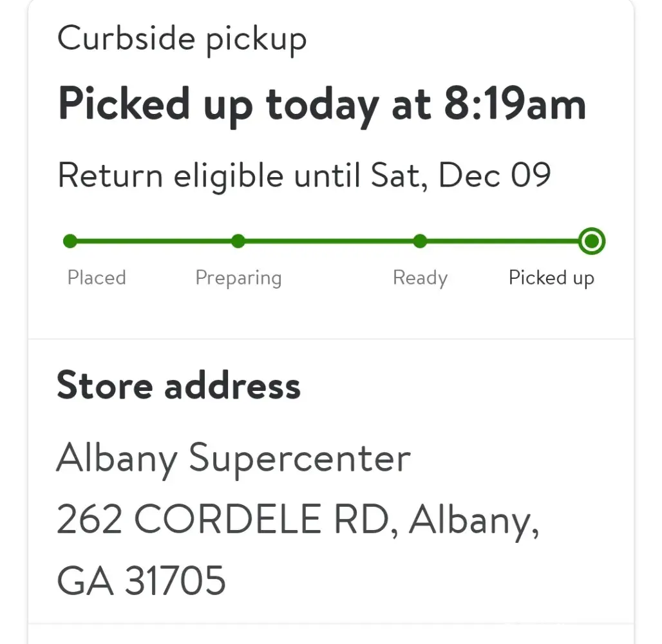
Task: Click the Placed step dot
Action: (70, 241)
